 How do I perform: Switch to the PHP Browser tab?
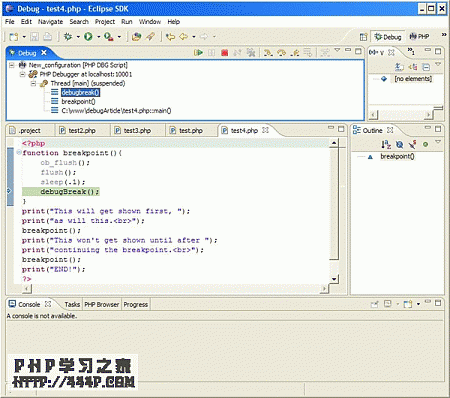pos(101,304)
